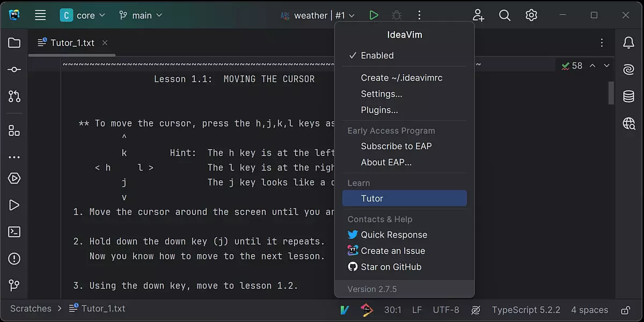
Task: Click Create an Issue entry
Action: pyautogui.click(x=392, y=251)
